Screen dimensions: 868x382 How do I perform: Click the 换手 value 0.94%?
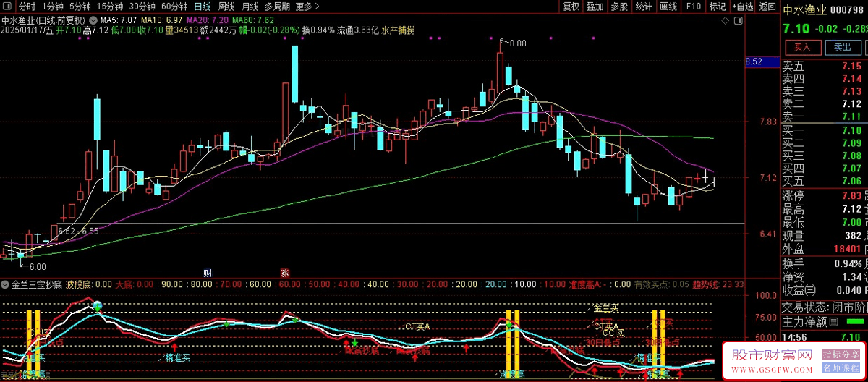click(x=849, y=263)
